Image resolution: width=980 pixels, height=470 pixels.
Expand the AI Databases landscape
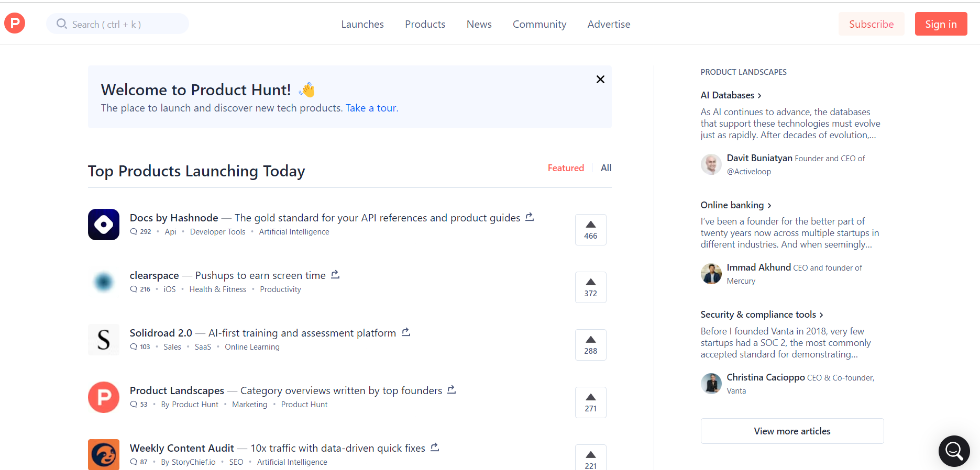[x=731, y=95]
